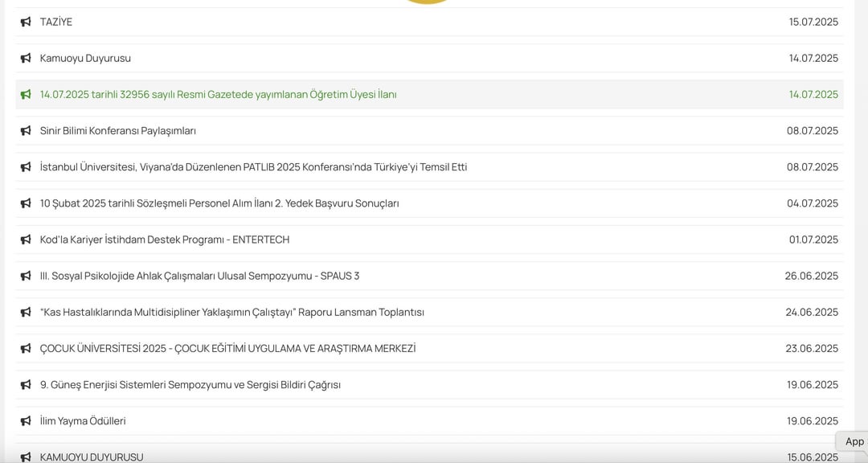Open the PATLIB 2025 Konferansı announcement
Screen dimensions: 868x463
(253, 167)
